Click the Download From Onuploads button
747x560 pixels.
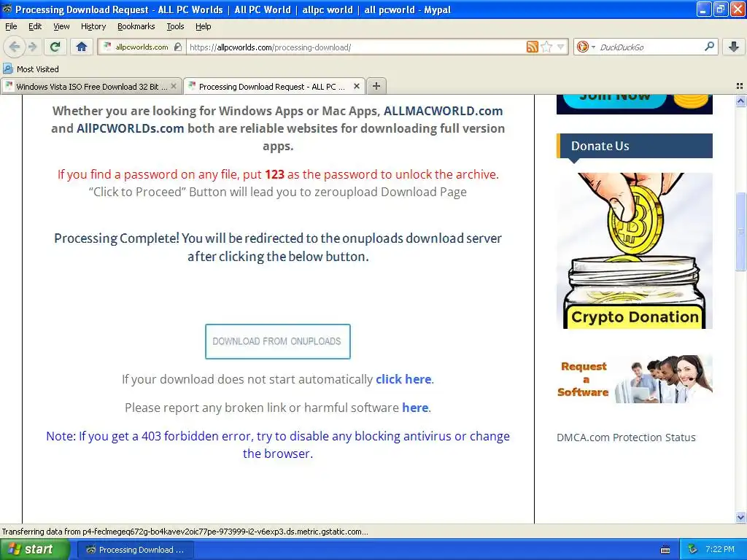[278, 341]
